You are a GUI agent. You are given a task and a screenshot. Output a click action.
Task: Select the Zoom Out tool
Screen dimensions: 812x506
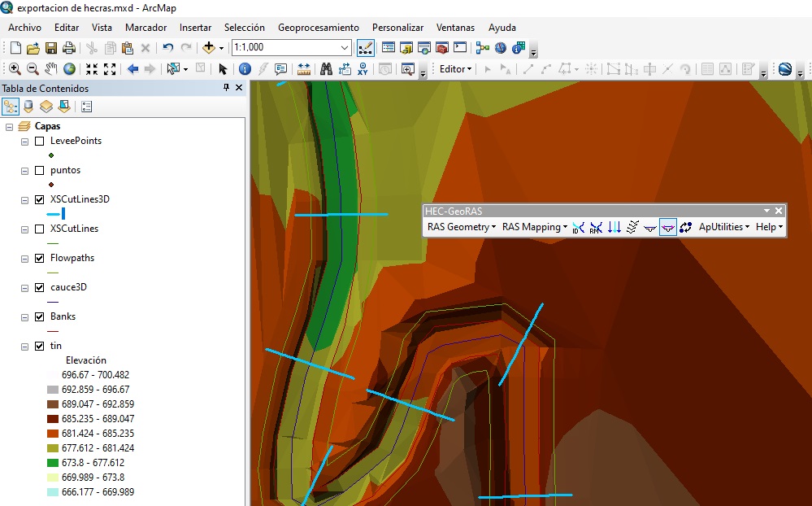pyautogui.click(x=33, y=69)
